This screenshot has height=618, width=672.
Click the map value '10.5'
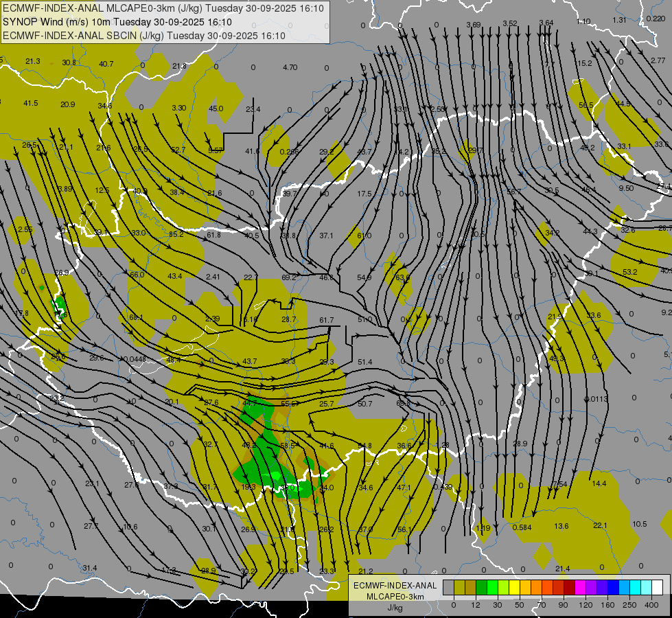[640, 524]
